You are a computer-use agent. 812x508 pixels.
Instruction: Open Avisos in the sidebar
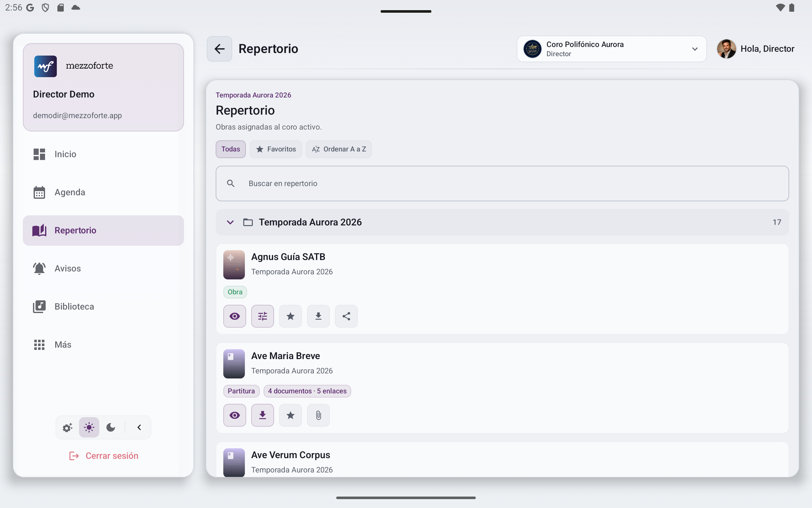[103, 269]
